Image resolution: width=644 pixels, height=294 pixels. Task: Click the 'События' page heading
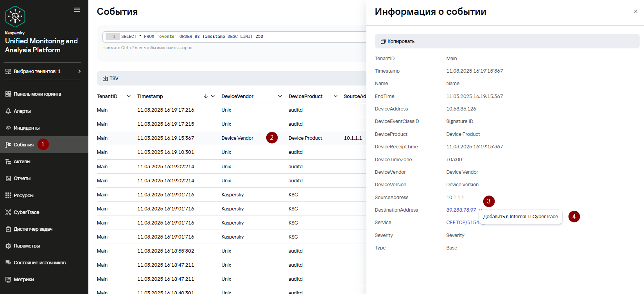(117, 12)
